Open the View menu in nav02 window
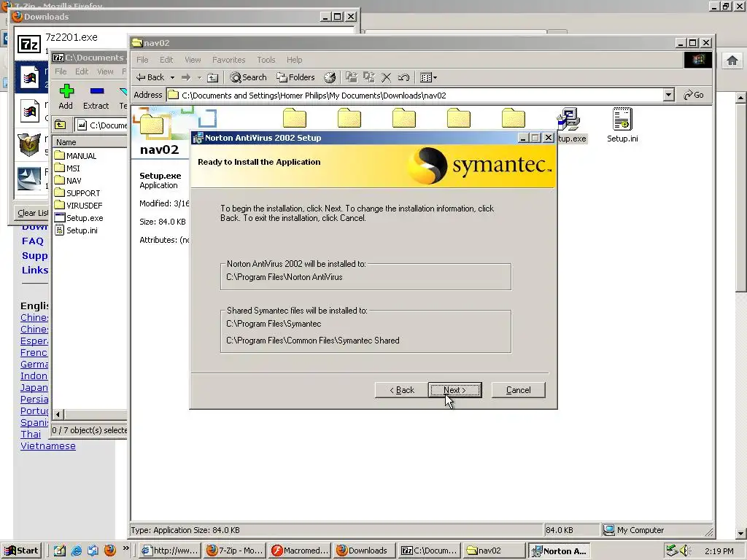This screenshot has width=747, height=560. [193, 60]
